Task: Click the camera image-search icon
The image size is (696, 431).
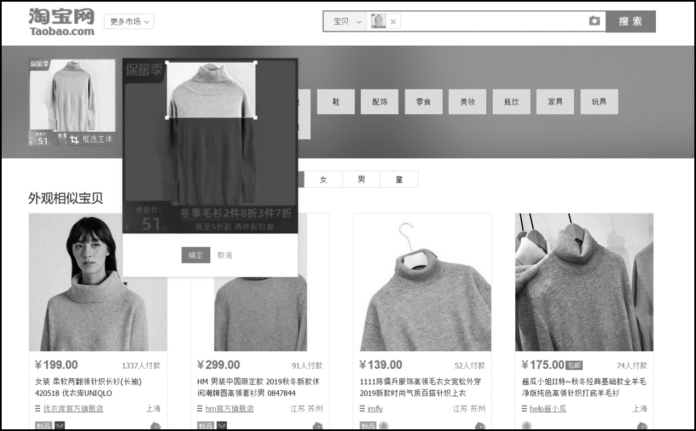Action: coord(594,21)
